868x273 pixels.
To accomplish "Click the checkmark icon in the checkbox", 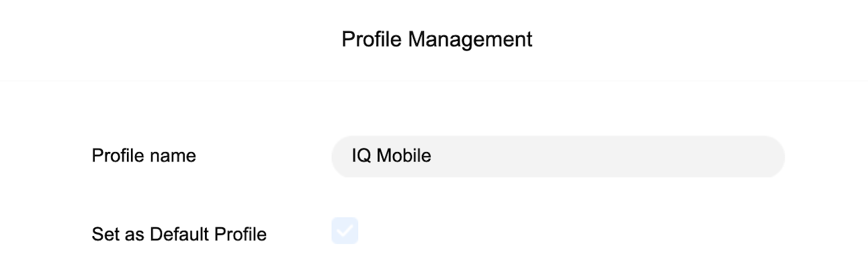I will point(345,231).
